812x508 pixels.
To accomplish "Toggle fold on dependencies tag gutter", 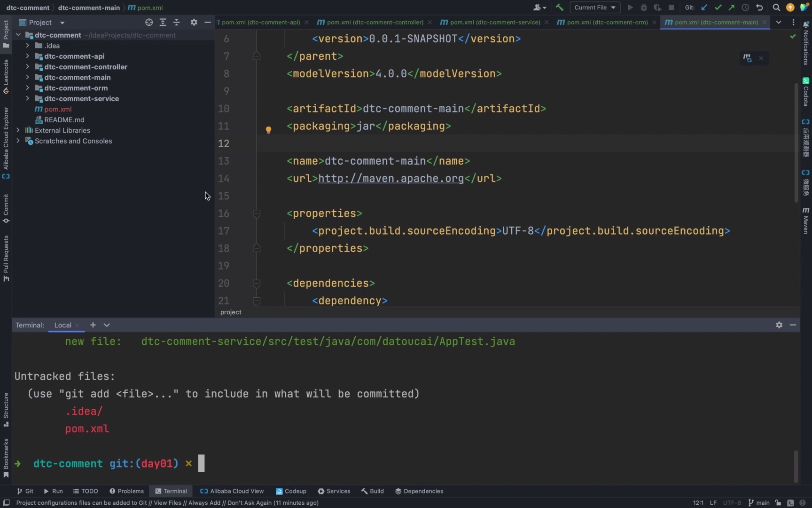I will (257, 283).
